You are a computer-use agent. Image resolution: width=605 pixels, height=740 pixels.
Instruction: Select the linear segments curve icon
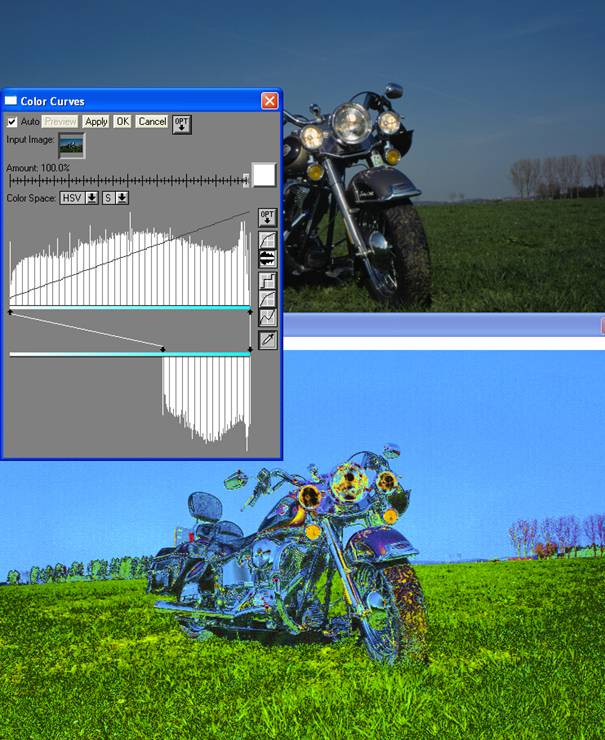click(x=268, y=317)
